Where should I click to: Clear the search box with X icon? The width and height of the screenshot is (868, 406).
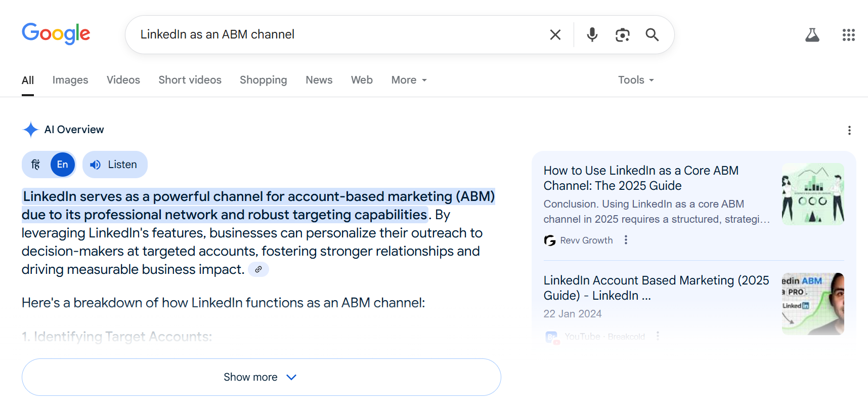(x=555, y=34)
